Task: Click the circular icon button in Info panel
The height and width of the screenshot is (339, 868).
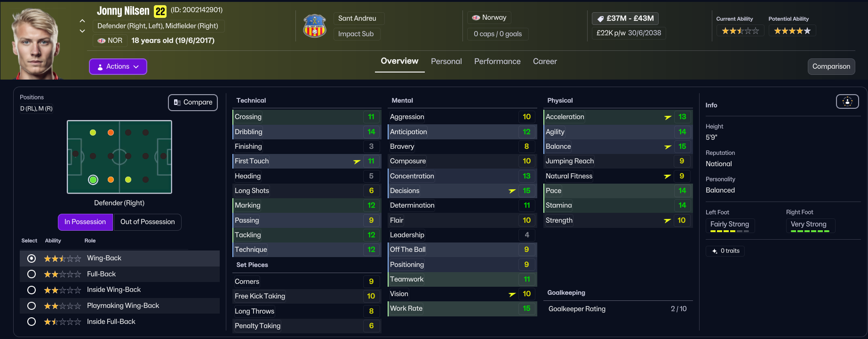Action: pyautogui.click(x=847, y=101)
